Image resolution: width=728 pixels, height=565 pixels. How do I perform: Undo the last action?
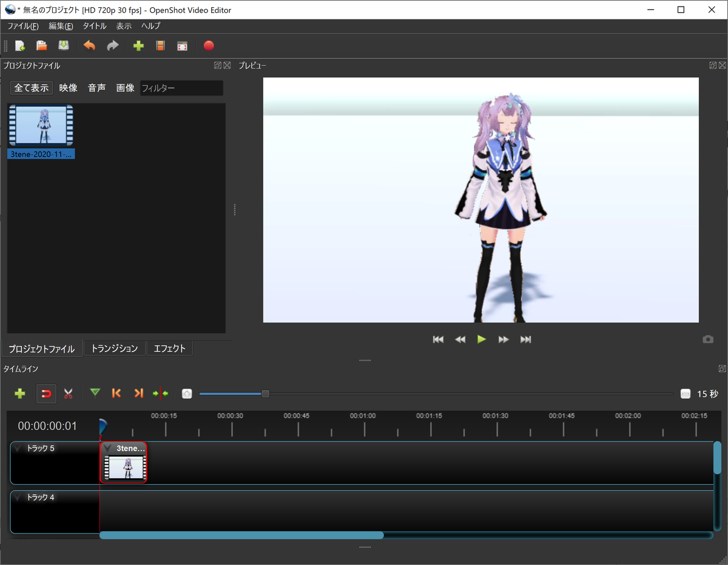tap(89, 46)
